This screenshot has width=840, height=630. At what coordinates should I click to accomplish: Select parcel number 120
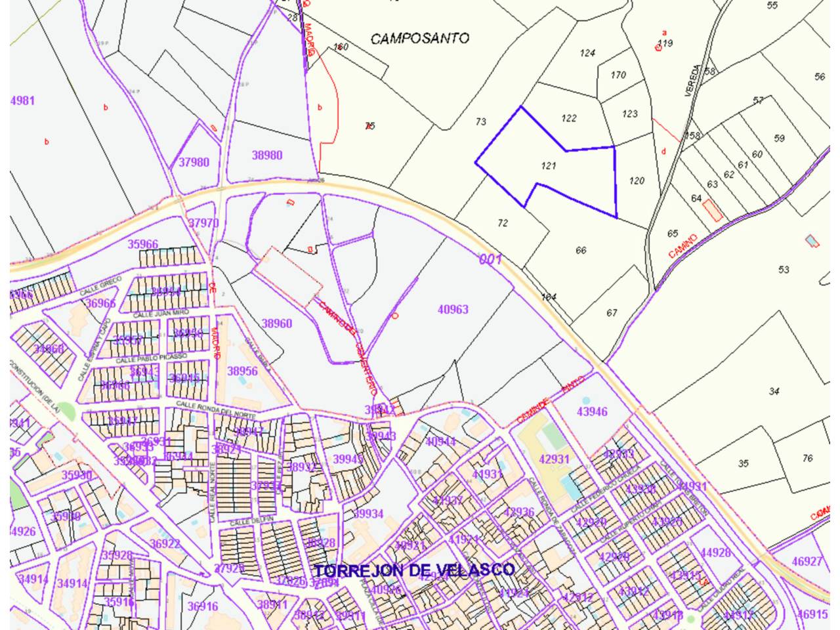pos(637,180)
